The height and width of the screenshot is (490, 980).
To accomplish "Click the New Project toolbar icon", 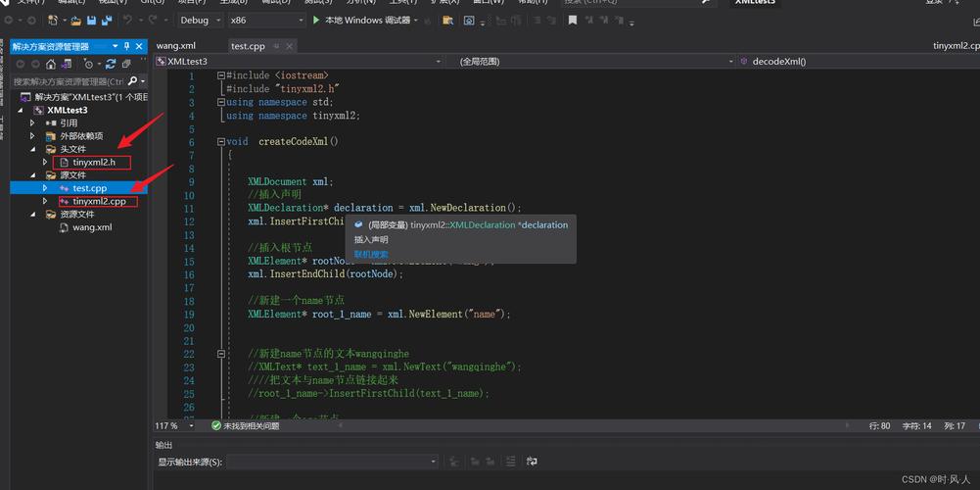I will [53, 20].
